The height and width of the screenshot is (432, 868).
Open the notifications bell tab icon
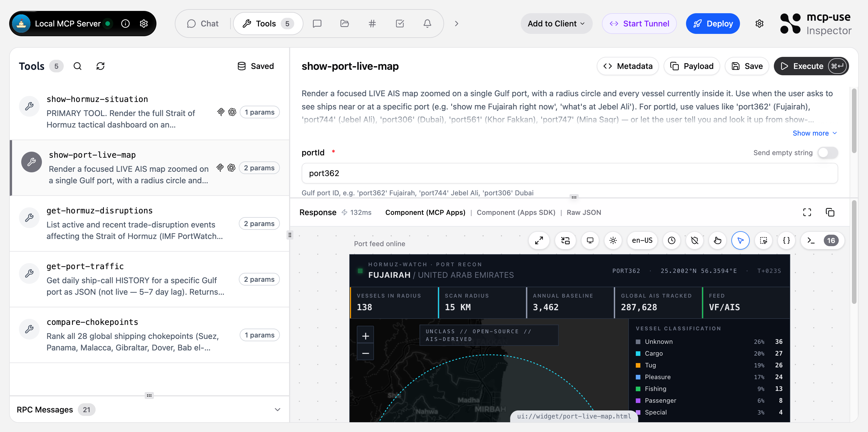[427, 24]
